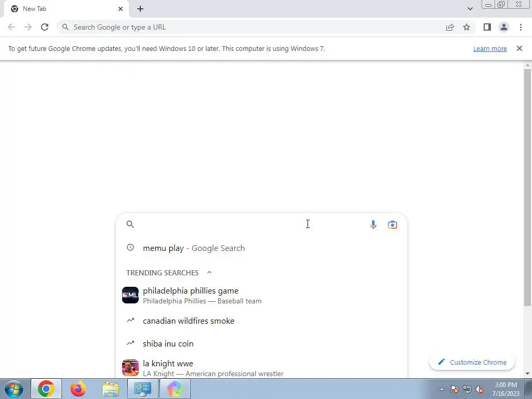Toggle the side panel icon
The height and width of the screenshot is (399, 532).
(x=487, y=27)
